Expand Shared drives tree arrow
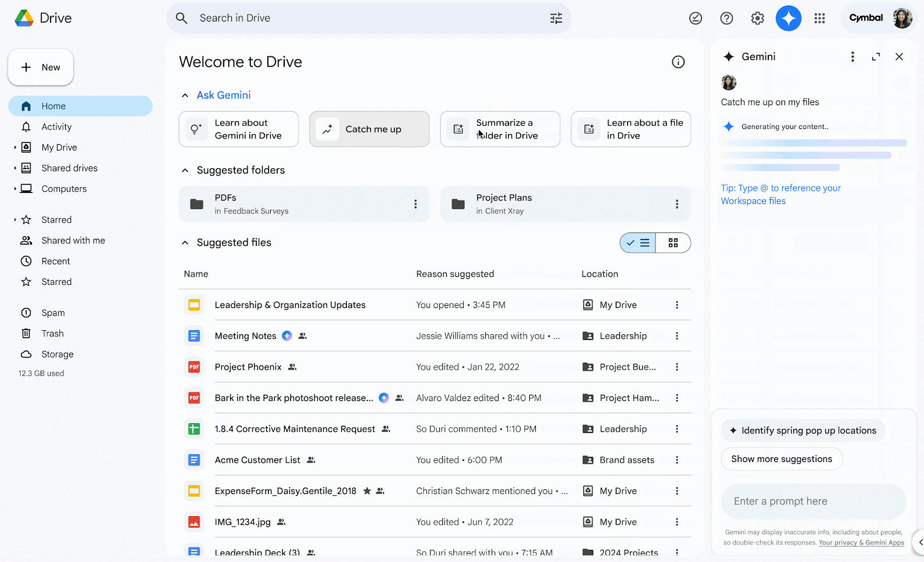 (15, 168)
